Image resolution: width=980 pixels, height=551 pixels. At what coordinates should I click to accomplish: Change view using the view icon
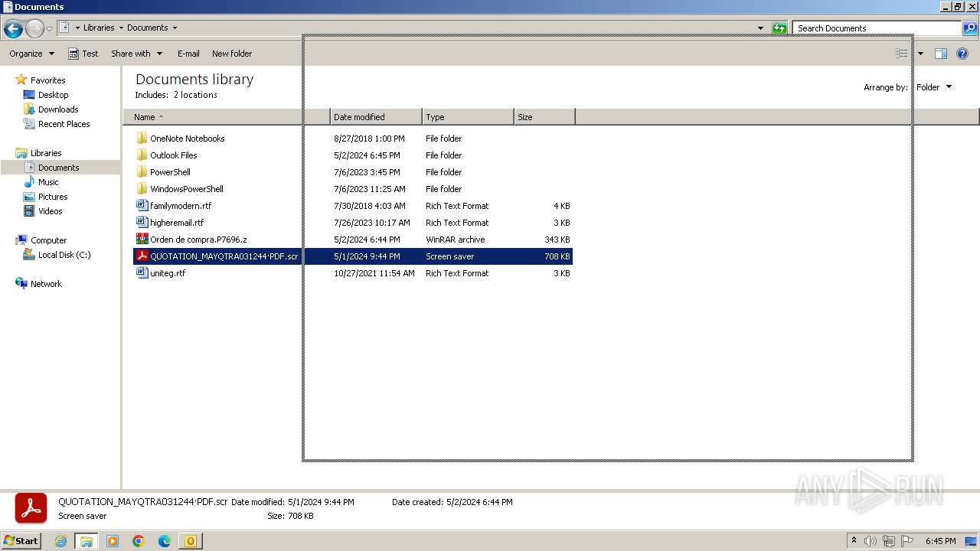[902, 54]
